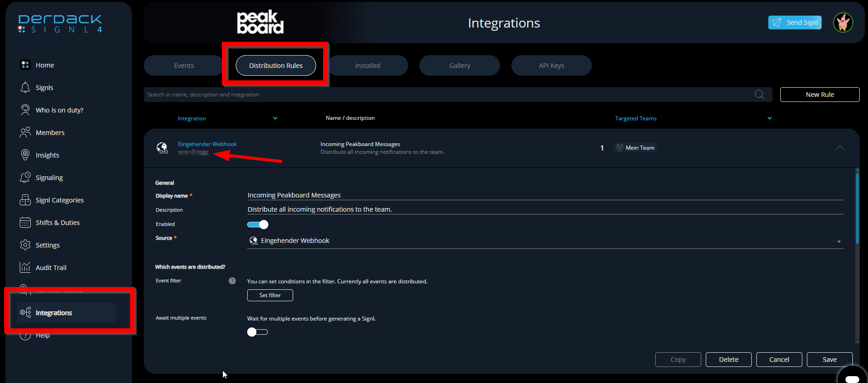Open the Targeted Teams filter chevron
Image resolution: width=868 pixels, height=383 pixels.
pos(770,118)
